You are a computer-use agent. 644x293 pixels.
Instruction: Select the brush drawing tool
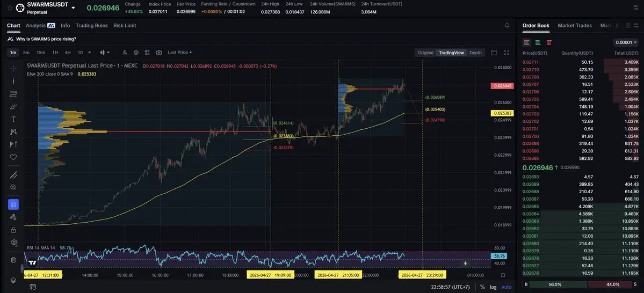coord(13,107)
